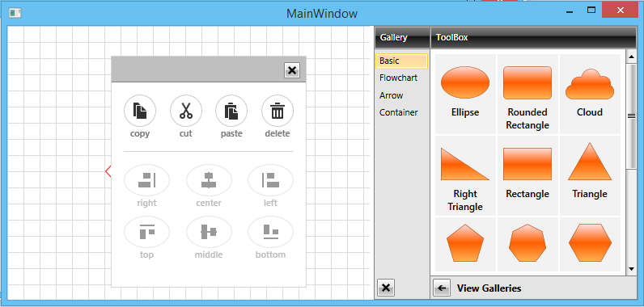Maximize the MainWindow
The height and width of the screenshot is (307, 644).
click(x=591, y=11)
